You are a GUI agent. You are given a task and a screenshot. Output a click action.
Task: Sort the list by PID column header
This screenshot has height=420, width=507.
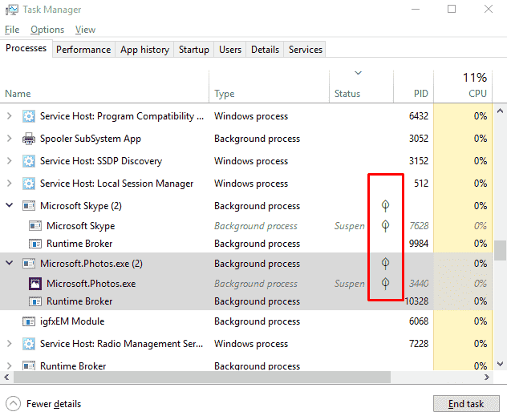(421, 94)
